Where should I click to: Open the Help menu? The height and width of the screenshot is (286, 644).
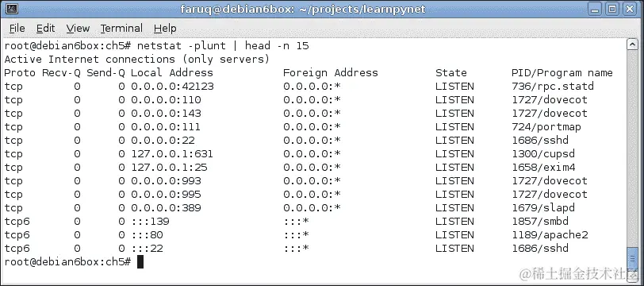(165, 29)
